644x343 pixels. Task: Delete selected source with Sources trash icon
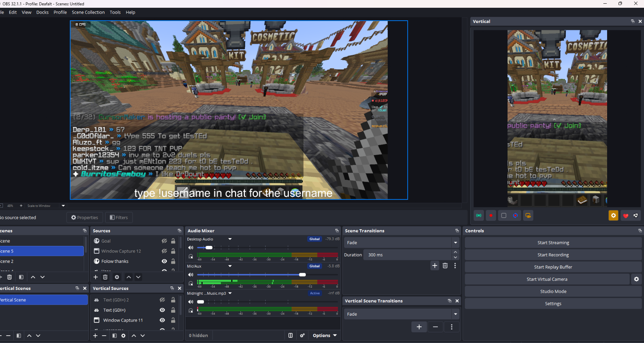(105, 277)
